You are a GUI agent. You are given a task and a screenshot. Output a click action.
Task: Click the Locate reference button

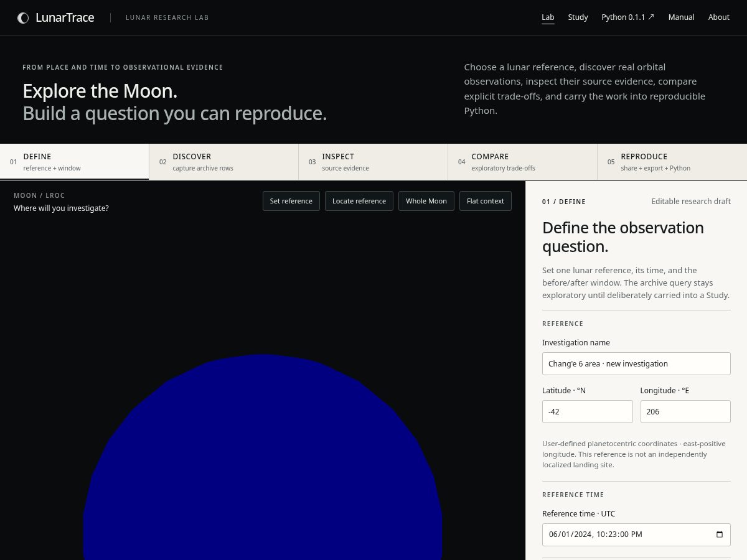tap(359, 201)
